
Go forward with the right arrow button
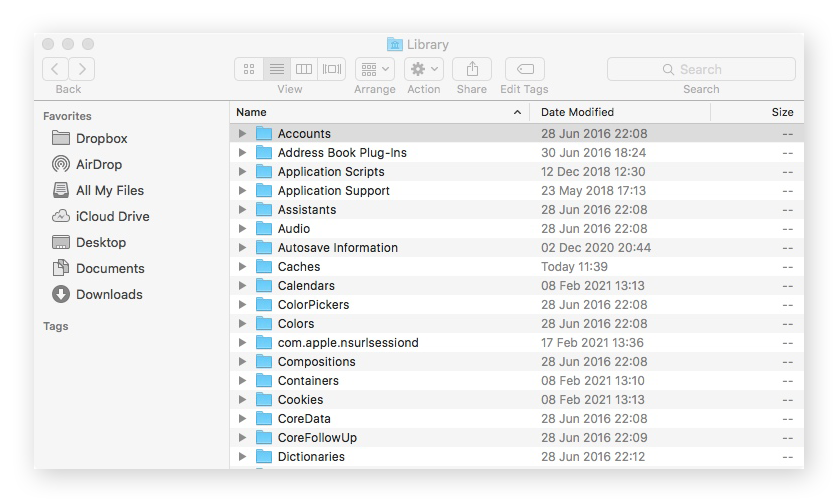(82, 69)
